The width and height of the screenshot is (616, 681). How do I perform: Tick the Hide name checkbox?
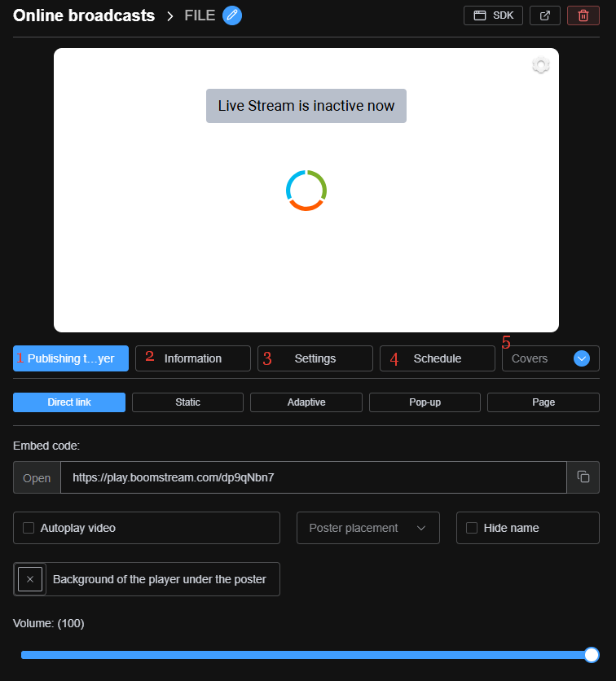pyautogui.click(x=472, y=528)
